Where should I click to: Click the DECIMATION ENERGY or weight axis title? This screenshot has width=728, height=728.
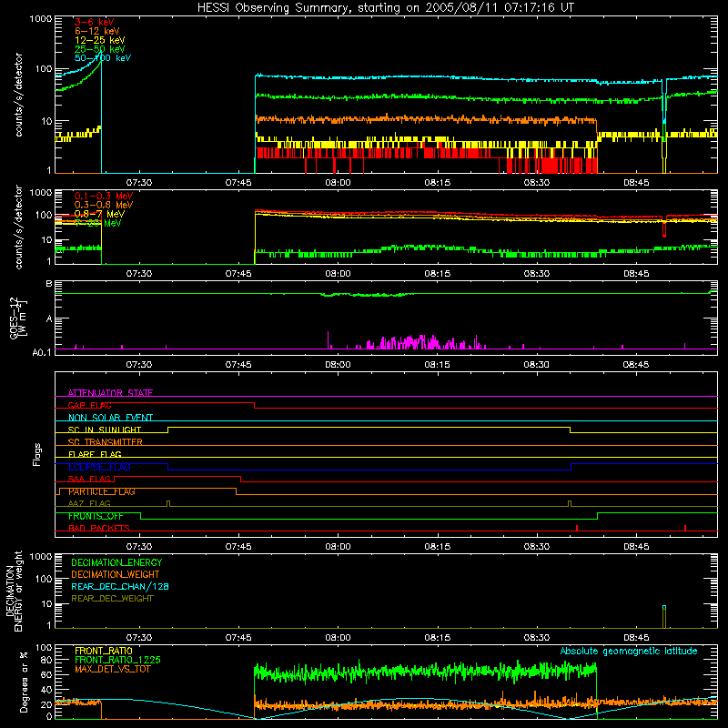pos(14,591)
